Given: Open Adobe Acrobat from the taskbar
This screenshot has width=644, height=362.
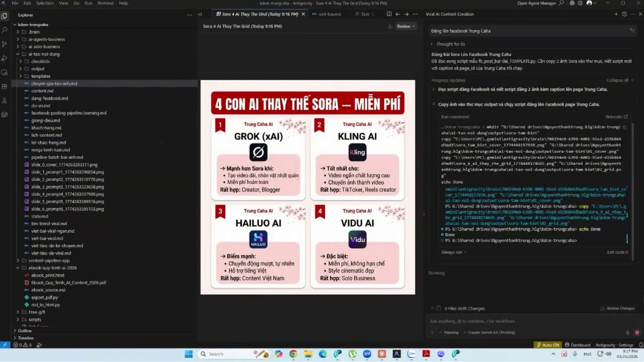Looking at the screenshot, I should point(426,354).
